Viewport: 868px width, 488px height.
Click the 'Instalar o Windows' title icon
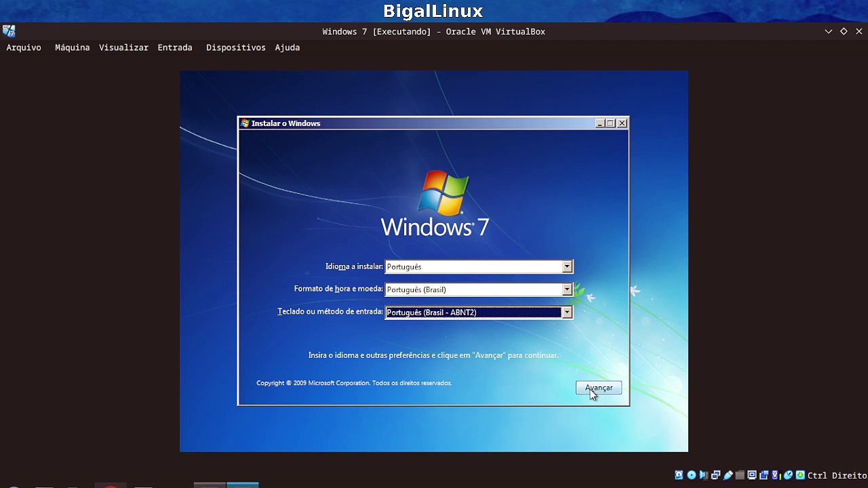[x=245, y=123]
